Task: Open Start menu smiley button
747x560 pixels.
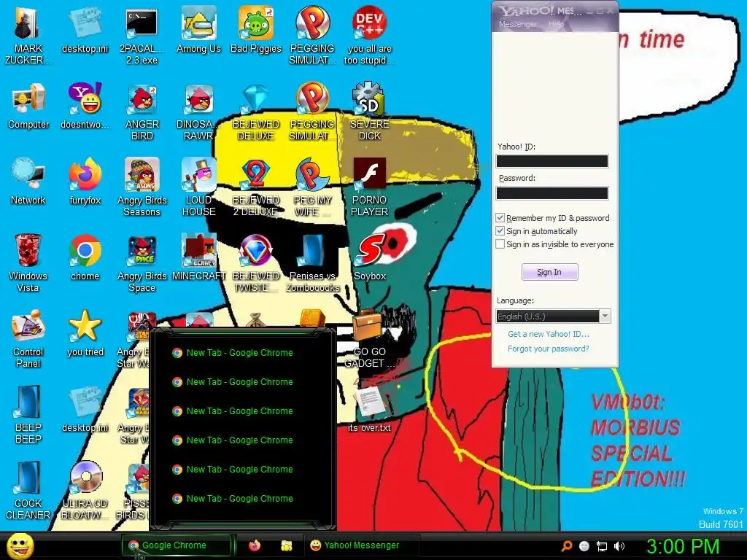Action: (x=20, y=545)
